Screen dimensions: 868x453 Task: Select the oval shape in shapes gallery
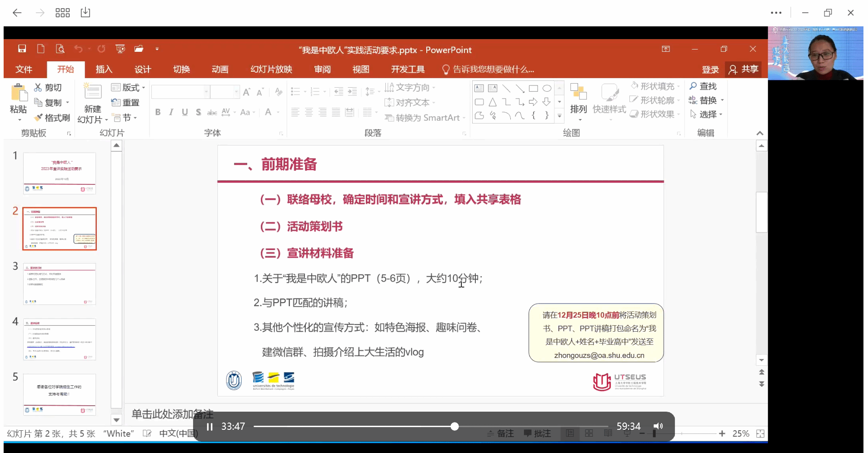(547, 89)
